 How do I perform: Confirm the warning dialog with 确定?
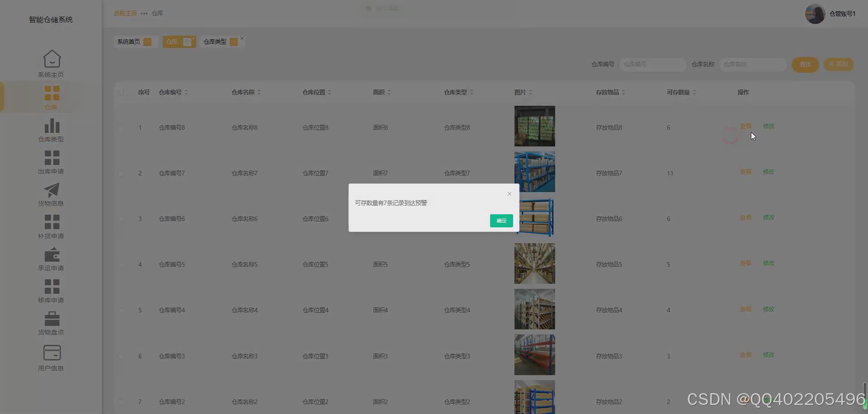pyautogui.click(x=501, y=221)
